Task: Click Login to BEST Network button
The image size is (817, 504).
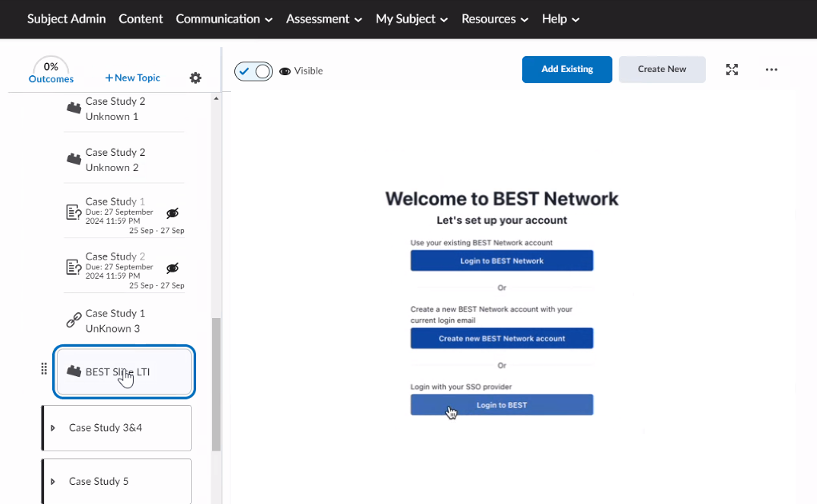Action: pos(501,261)
